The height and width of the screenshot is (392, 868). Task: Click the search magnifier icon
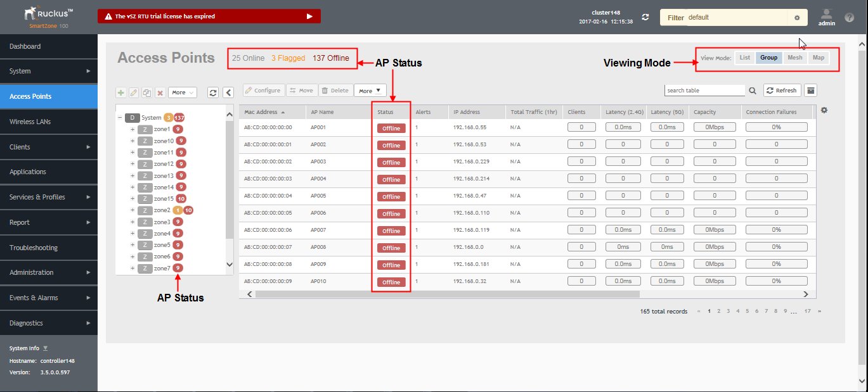pos(753,91)
